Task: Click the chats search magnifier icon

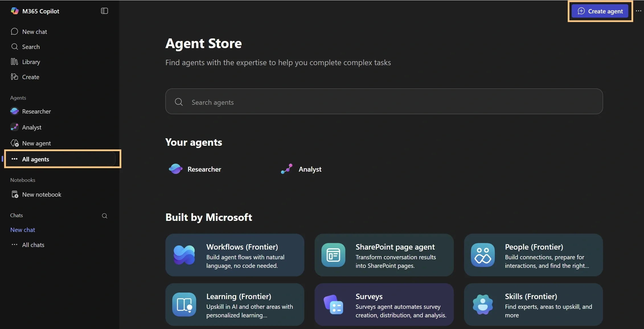Action: tap(104, 216)
